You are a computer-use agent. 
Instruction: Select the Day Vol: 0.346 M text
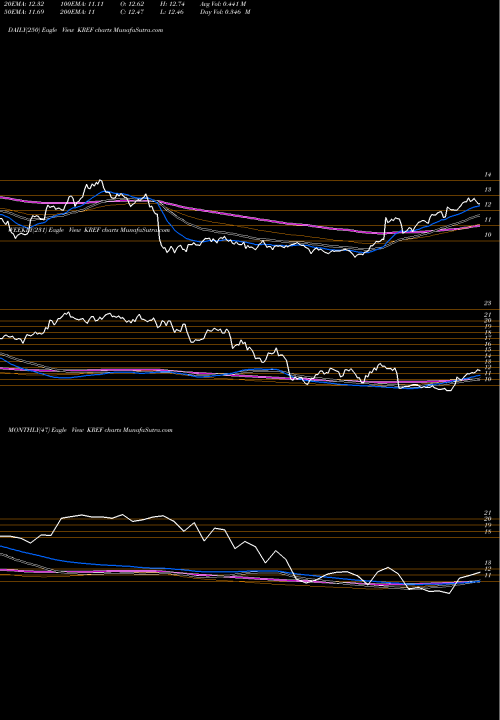[225, 12]
